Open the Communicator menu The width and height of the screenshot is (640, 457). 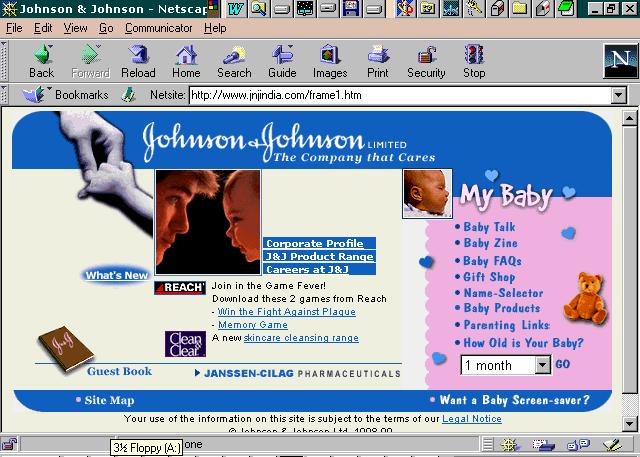(159, 28)
